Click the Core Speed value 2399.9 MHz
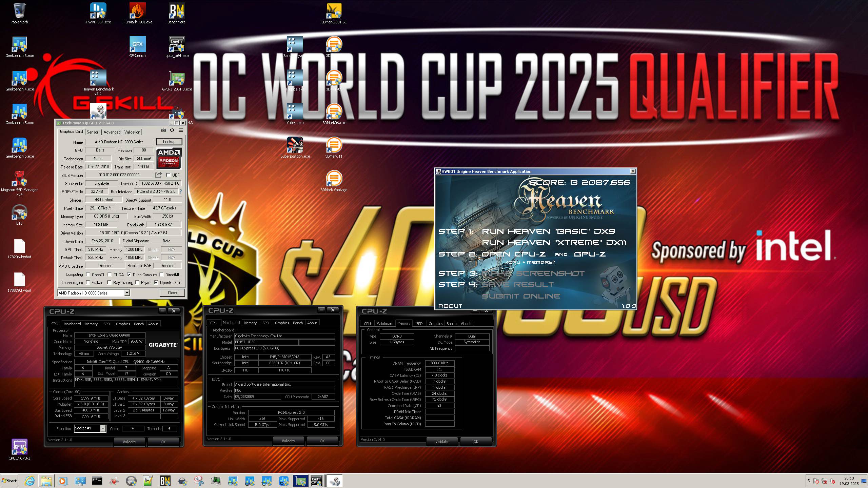 [91, 398]
